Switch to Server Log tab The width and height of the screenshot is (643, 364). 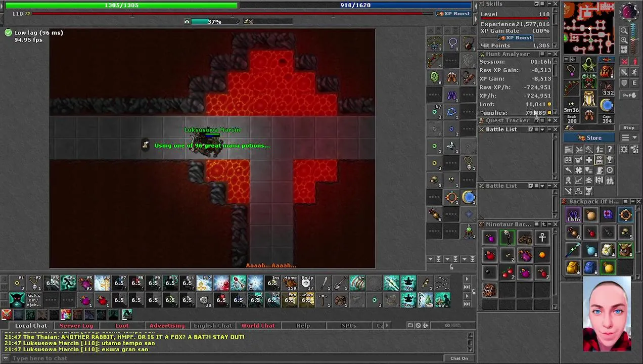coord(76,326)
